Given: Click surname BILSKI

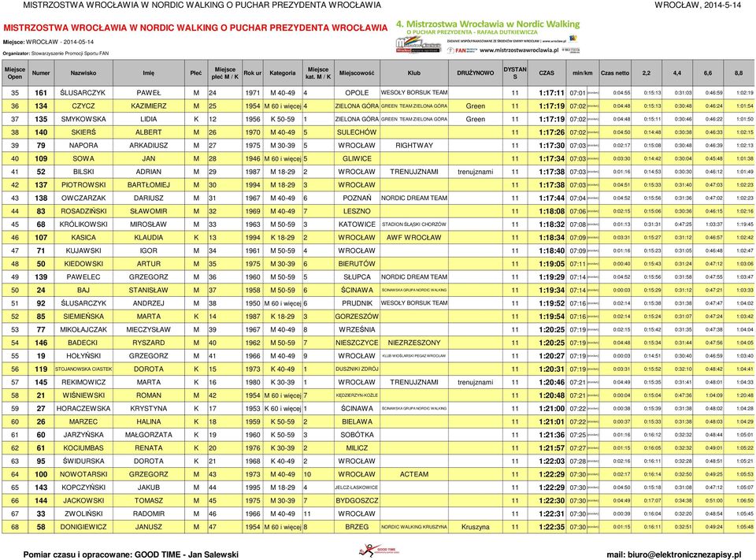Looking at the screenshot, I should coord(83,172).
